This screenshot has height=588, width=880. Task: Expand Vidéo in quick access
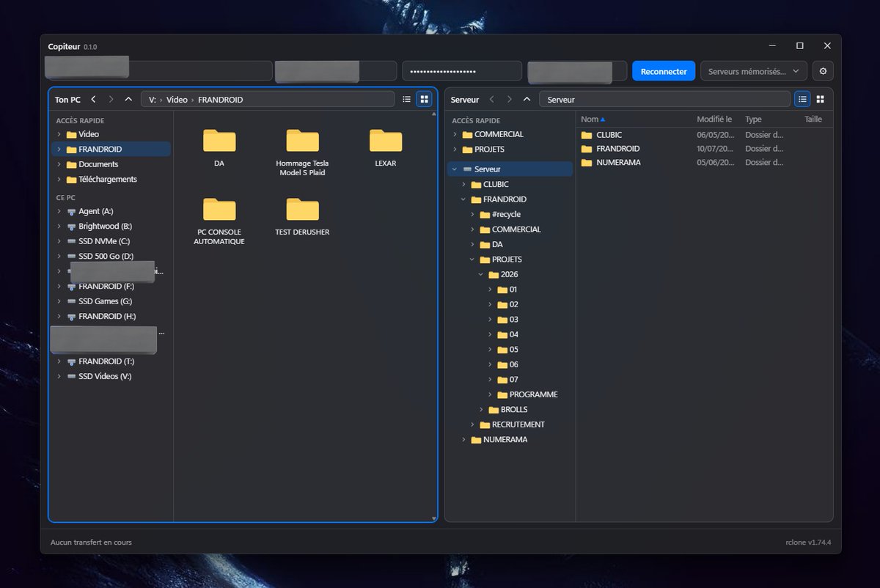pos(59,134)
